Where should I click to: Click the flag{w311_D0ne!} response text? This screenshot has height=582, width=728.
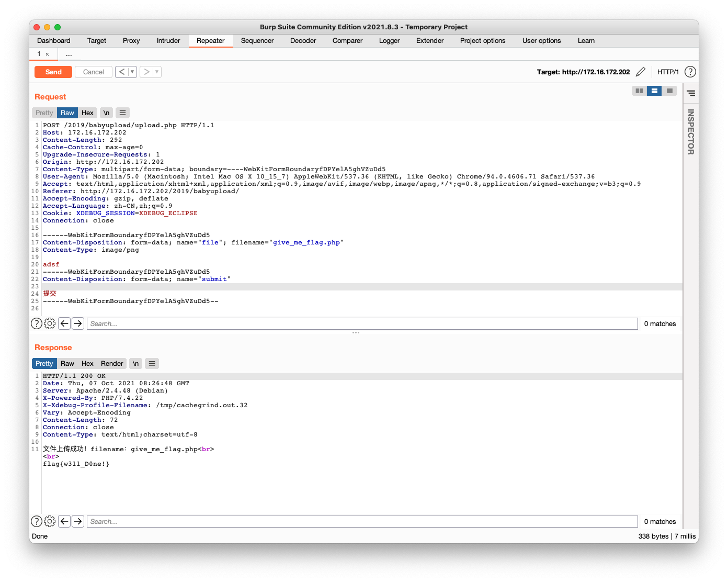click(76, 464)
